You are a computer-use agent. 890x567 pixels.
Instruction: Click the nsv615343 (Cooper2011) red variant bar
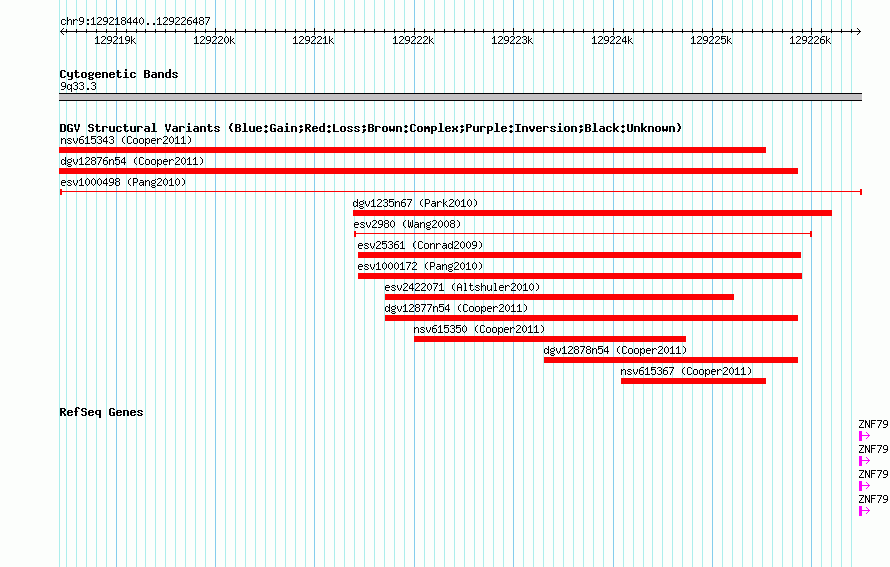(x=413, y=150)
